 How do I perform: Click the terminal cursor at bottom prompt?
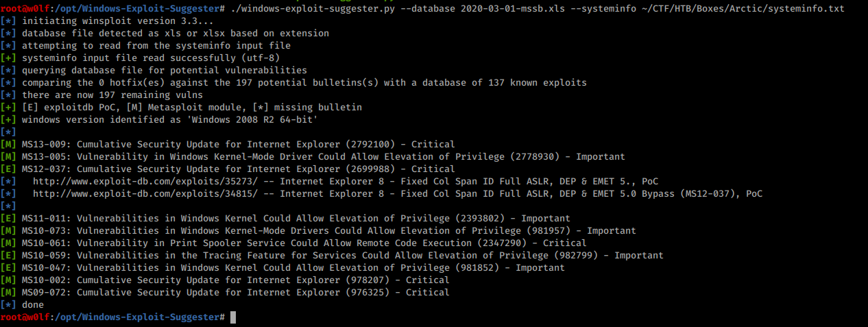(x=233, y=317)
